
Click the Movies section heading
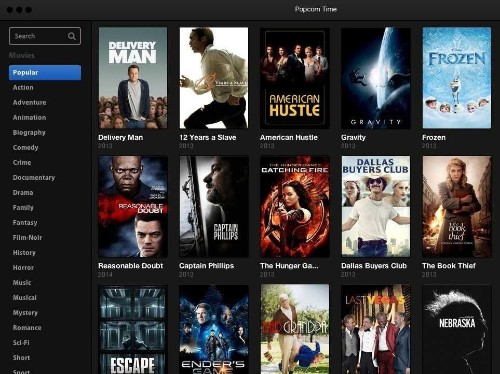22,55
